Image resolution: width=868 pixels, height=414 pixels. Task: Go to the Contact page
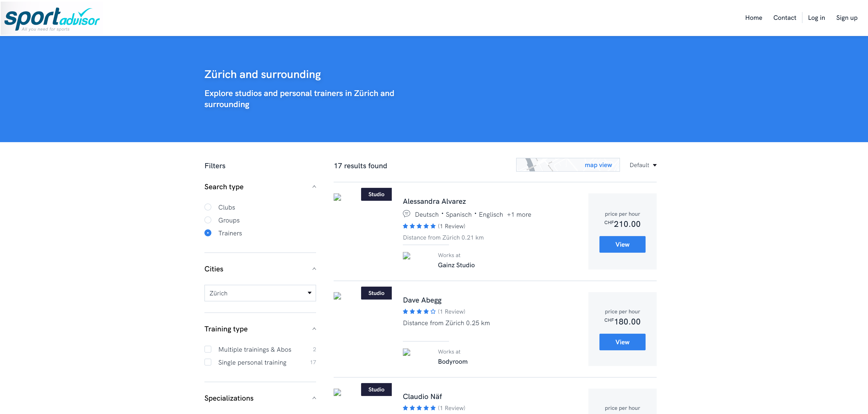[784, 18]
